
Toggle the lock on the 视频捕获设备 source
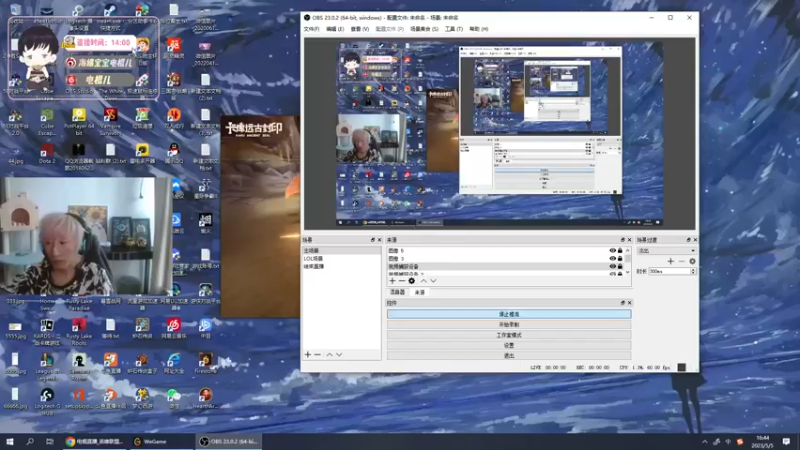tap(620, 266)
